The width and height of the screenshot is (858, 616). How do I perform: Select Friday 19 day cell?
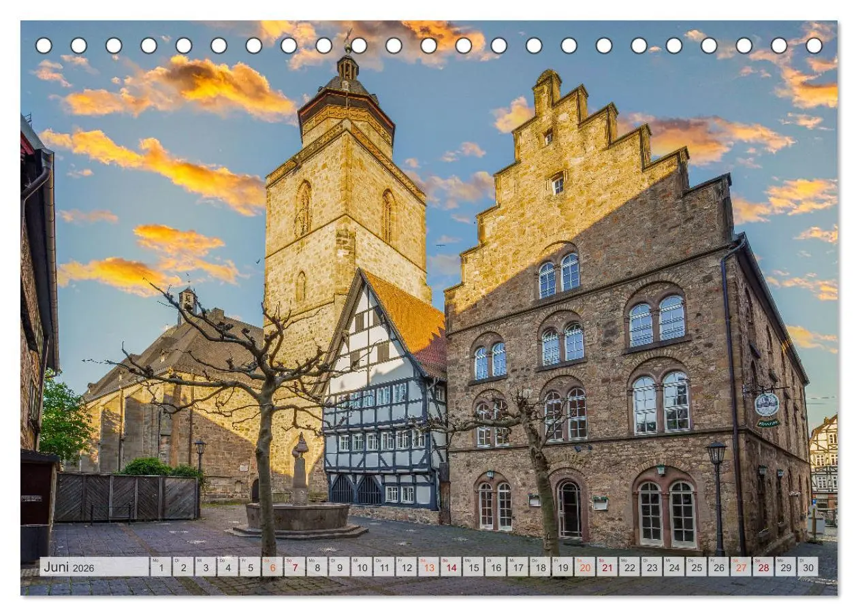[x=562, y=567]
